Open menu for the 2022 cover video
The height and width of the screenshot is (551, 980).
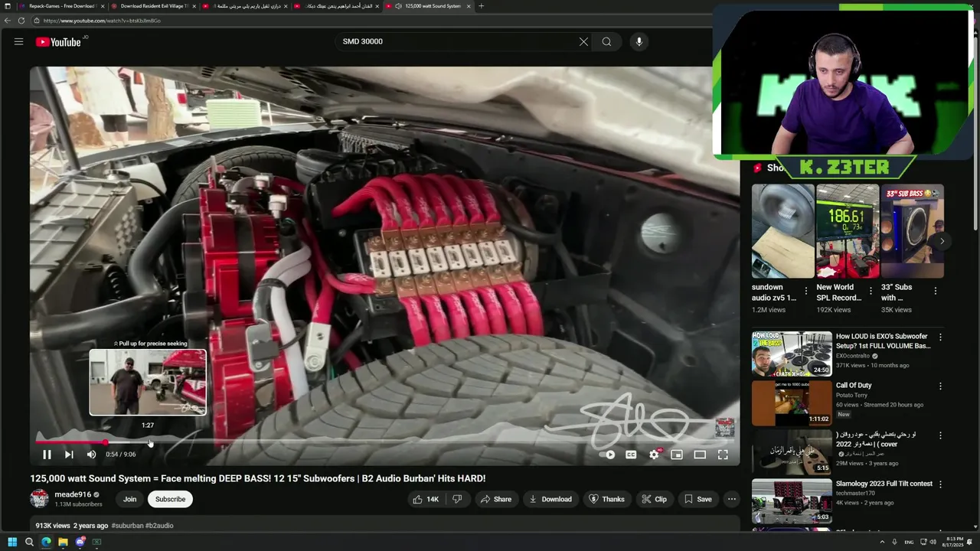[x=940, y=435]
